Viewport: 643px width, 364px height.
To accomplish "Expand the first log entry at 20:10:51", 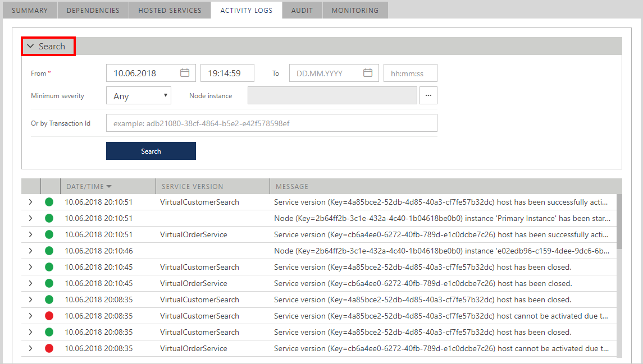I will click(x=30, y=202).
